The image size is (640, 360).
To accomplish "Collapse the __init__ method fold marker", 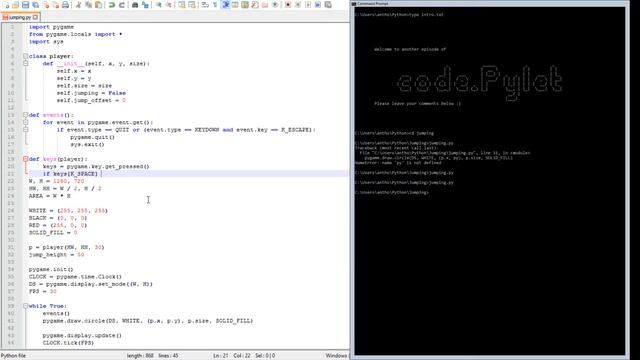I will click(x=25, y=64).
